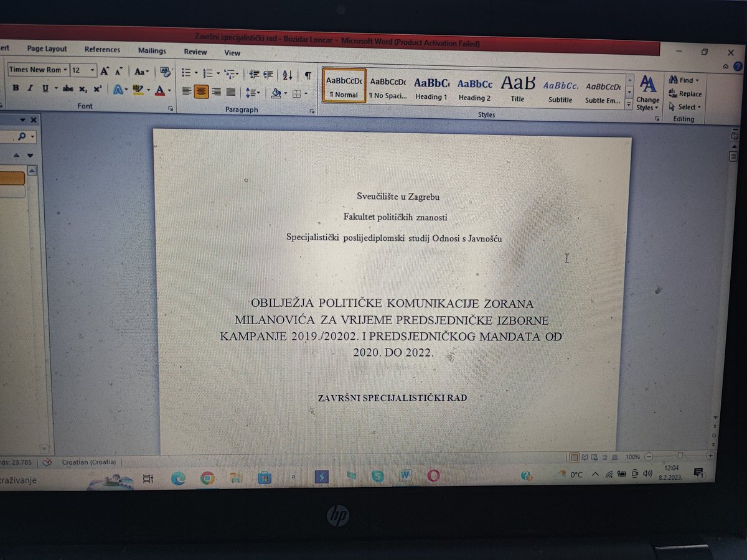Expand the Font Color dropdown arrow
The width and height of the screenshot is (747, 560).
169,91
